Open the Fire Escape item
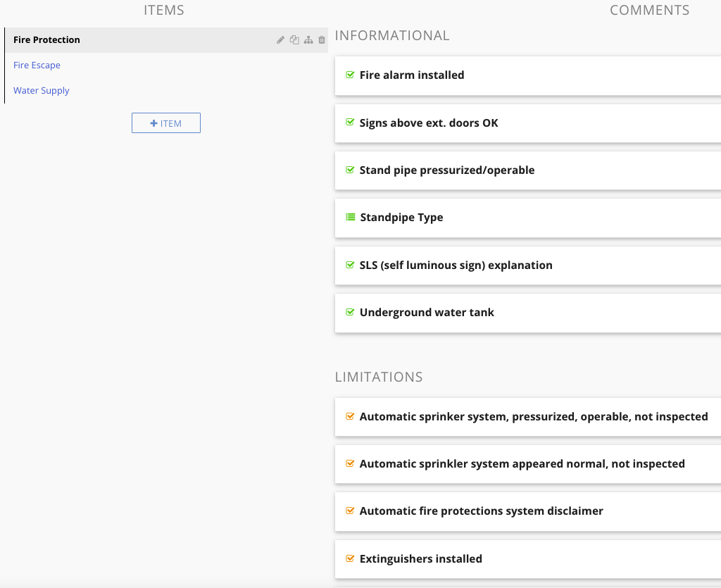This screenshot has height=588, width=721. [37, 65]
